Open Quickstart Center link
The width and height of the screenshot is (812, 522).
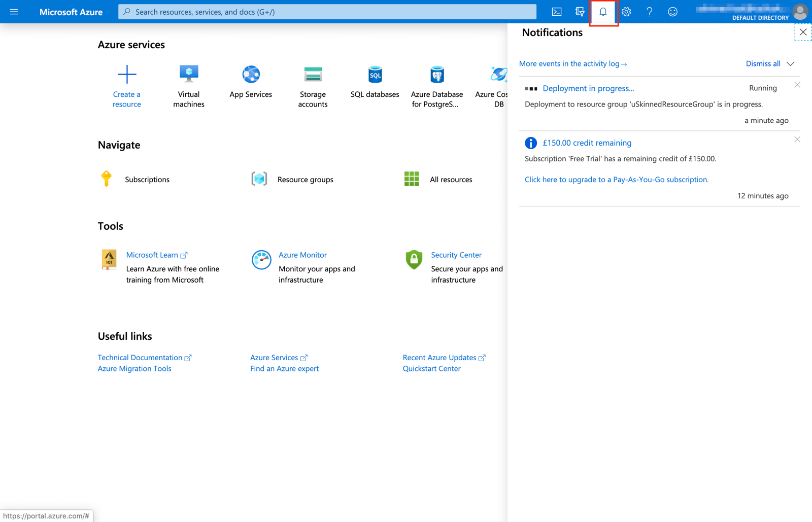(x=431, y=369)
